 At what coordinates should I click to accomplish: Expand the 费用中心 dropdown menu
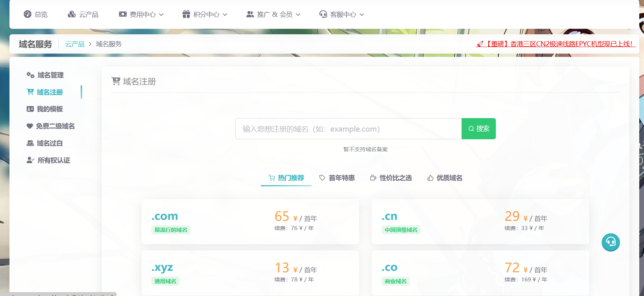click(x=142, y=14)
